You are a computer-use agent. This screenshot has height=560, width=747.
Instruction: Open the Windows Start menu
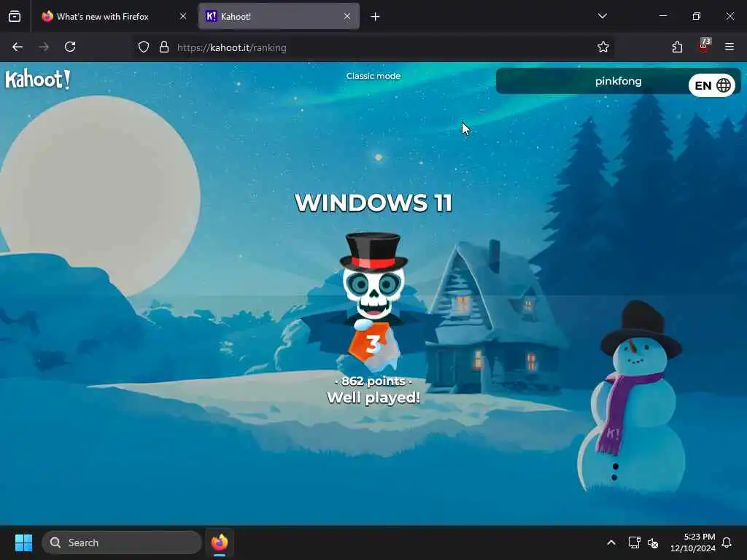click(23, 542)
